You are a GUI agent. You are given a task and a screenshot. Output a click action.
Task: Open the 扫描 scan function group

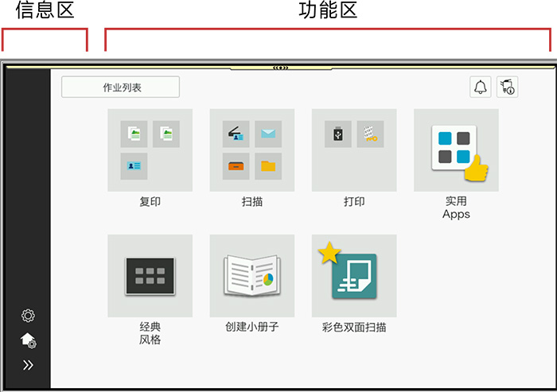point(251,150)
